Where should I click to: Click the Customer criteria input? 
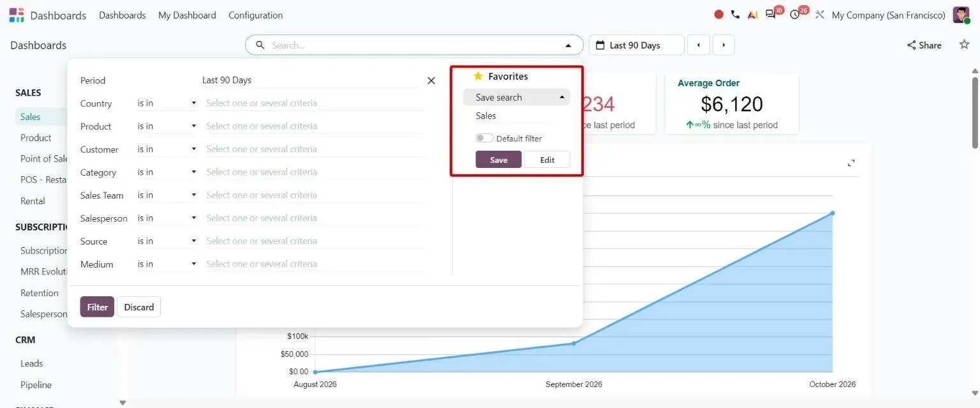[315, 149]
